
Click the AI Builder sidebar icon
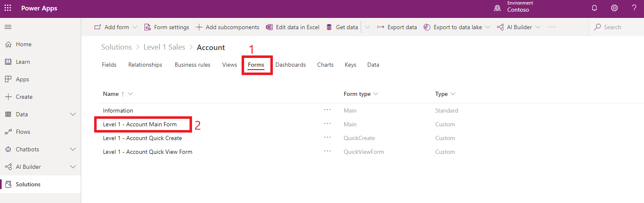pos(8,167)
